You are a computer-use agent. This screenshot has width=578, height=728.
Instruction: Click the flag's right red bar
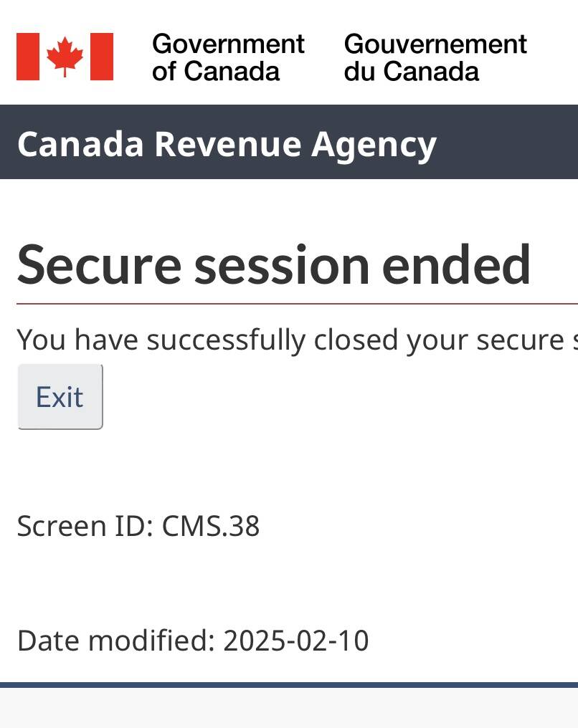[x=102, y=57]
